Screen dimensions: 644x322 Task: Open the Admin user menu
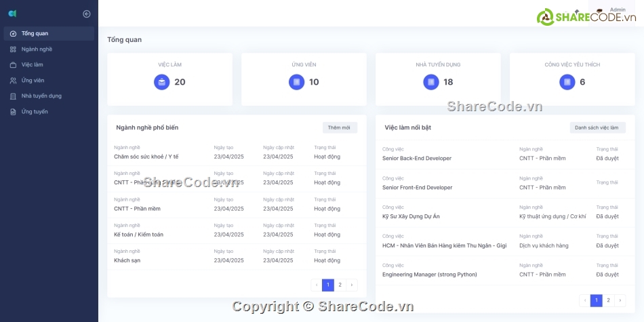(612, 14)
